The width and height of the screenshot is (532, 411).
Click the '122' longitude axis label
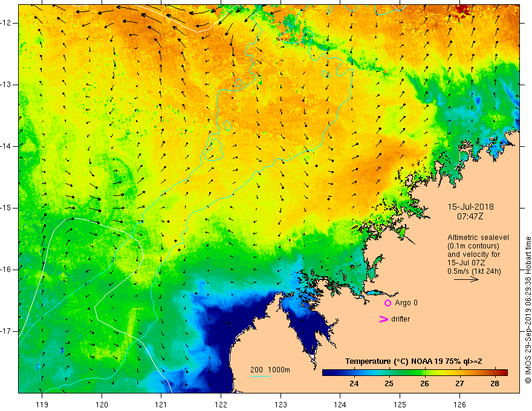pos(221,404)
